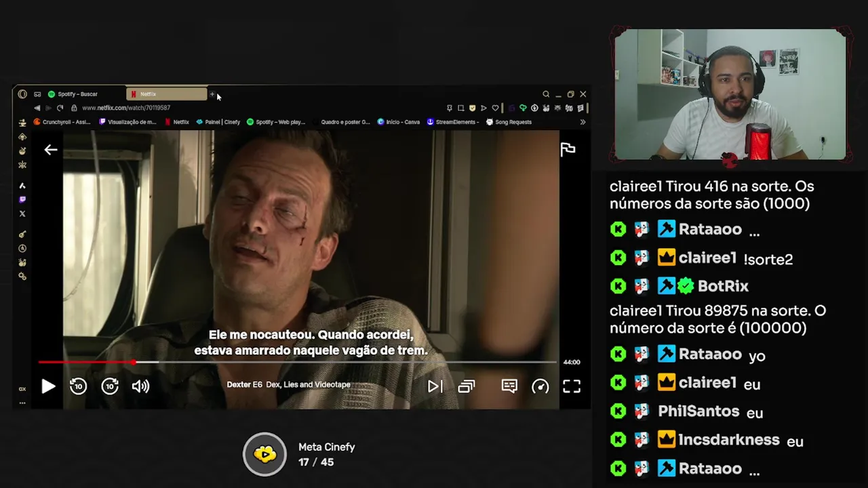Open the purple extension icon
The image size is (868, 488).
(511, 108)
